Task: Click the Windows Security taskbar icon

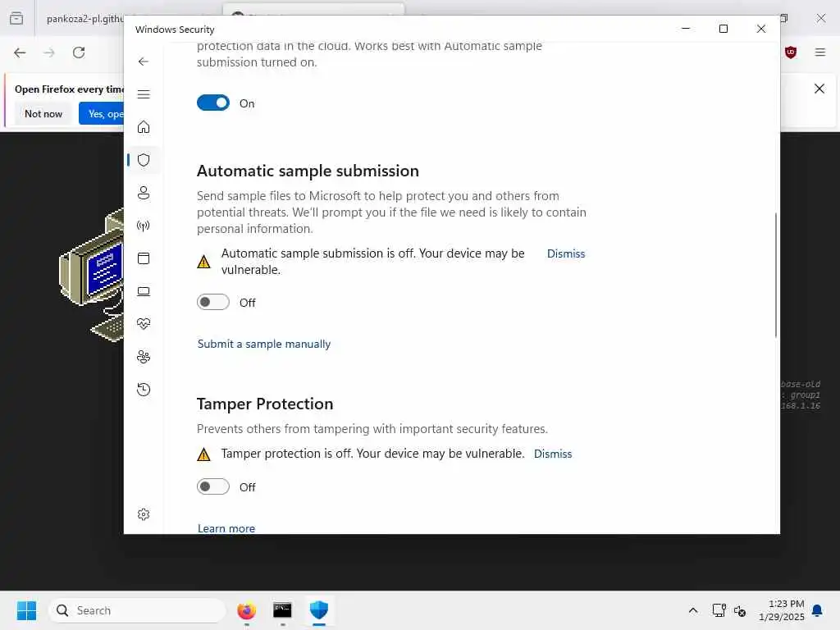Action: click(319, 610)
